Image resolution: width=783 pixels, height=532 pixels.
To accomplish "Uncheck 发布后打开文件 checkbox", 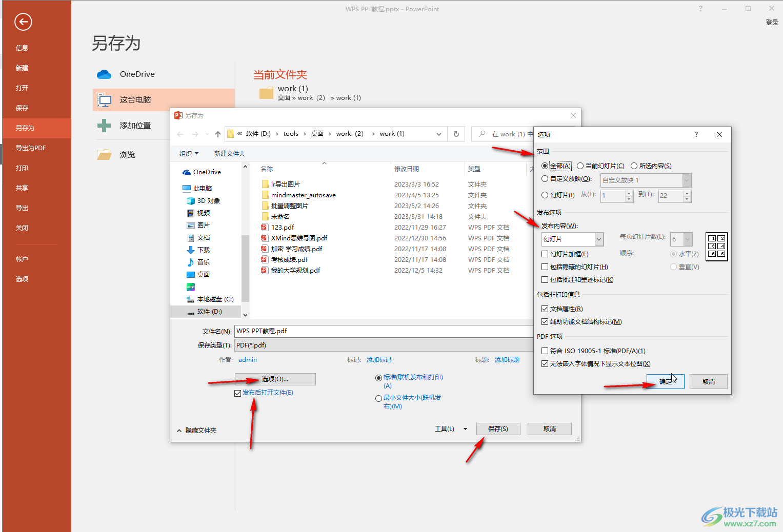I will (x=237, y=393).
